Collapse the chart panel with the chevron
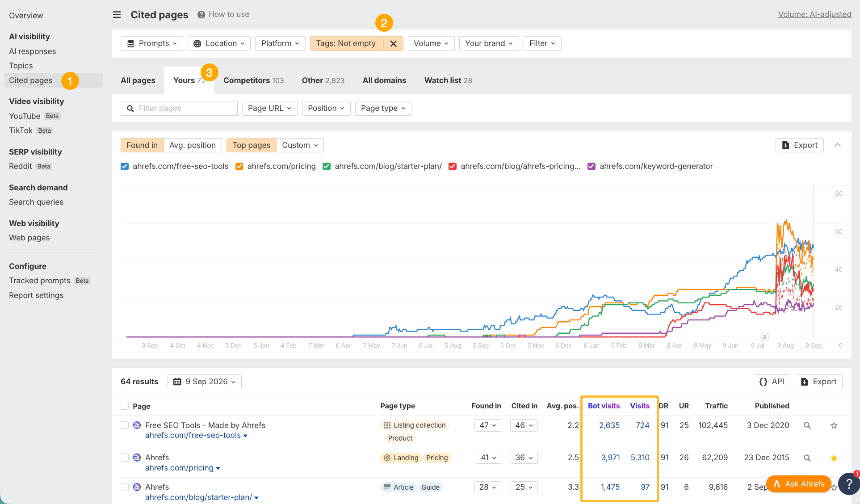The height and width of the screenshot is (504, 860). pos(838,145)
